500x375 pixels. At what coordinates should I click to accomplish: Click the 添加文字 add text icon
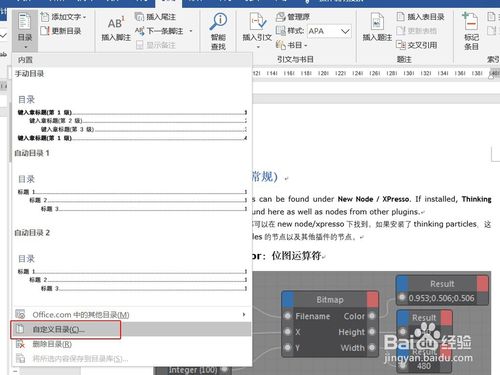pyautogui.click(x=45, y=17)
